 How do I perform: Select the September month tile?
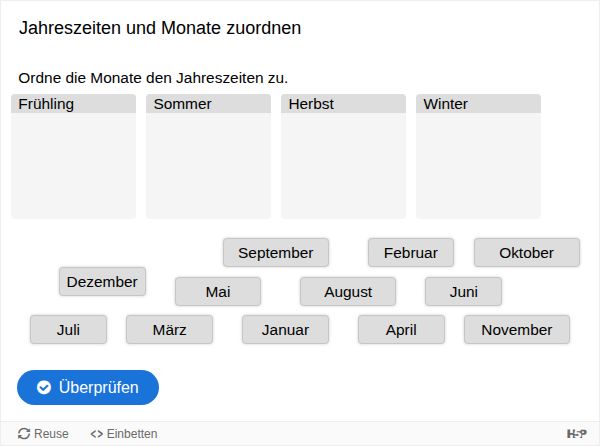(x=275, y=253)
